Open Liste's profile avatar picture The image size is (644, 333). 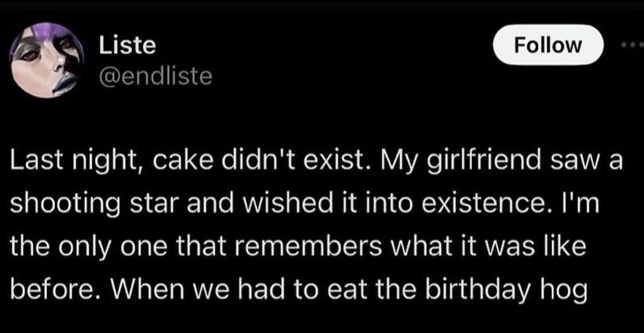[48, 60]
